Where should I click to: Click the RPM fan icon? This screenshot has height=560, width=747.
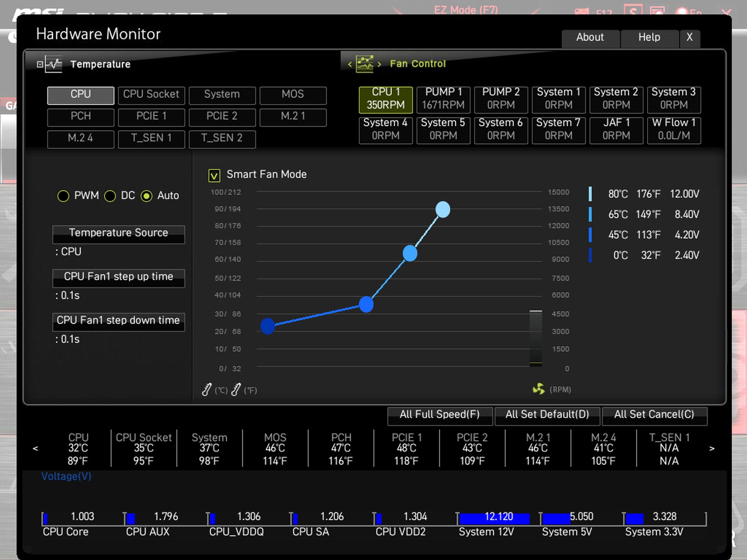click(538, 389)
